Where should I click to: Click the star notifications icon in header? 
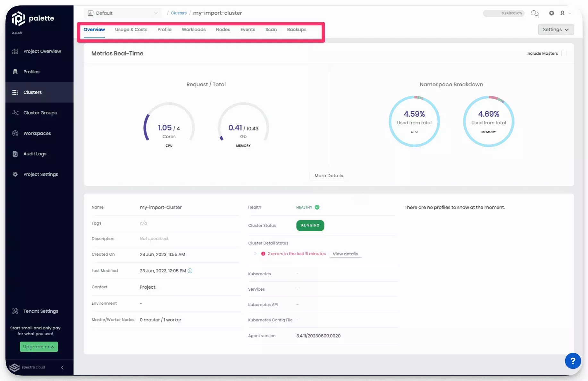551,13
